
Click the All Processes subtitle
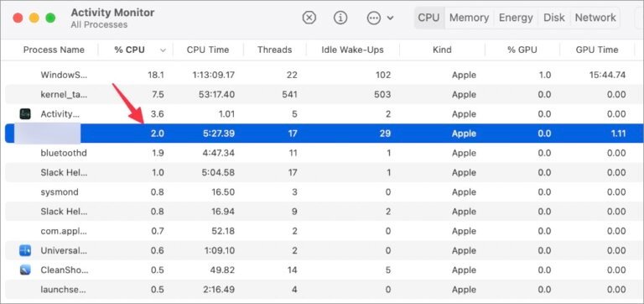coord(99,24)
